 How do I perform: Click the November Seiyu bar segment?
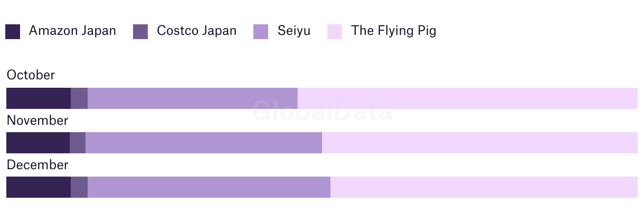(x=204, y=143)
